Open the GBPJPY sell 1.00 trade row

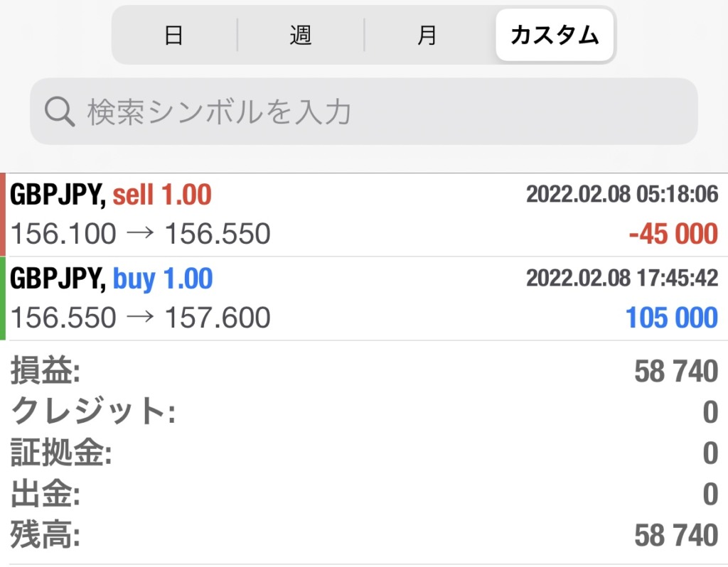[x=364, y=215]
